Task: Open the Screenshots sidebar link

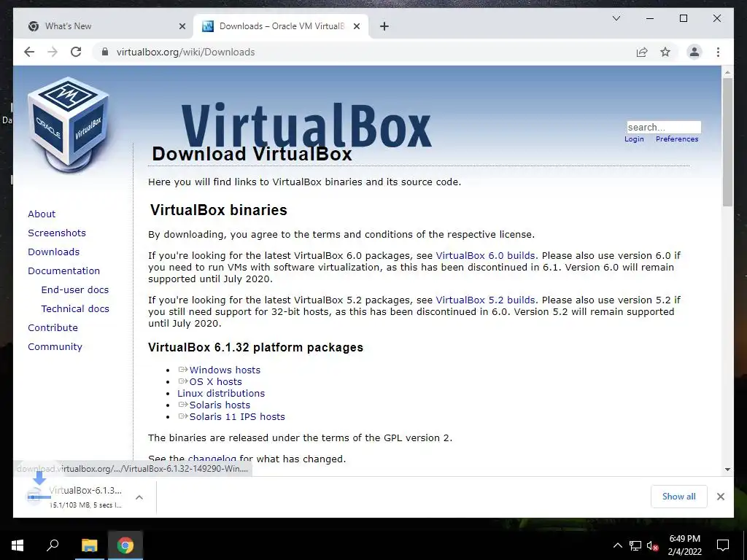Action: coord(57,233)
